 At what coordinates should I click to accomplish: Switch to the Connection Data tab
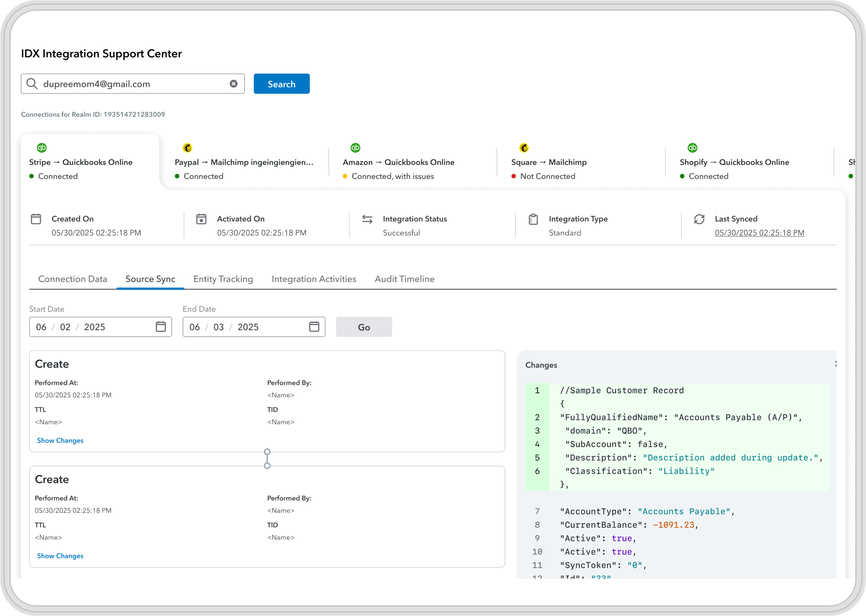(x=73, y=279)
